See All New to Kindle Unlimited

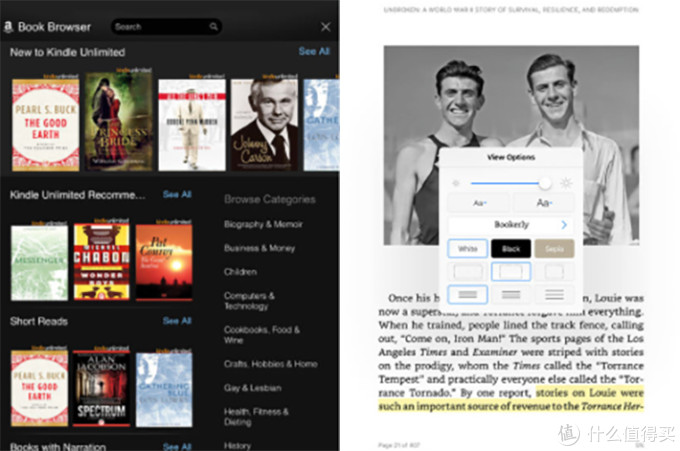click(314, 51)
